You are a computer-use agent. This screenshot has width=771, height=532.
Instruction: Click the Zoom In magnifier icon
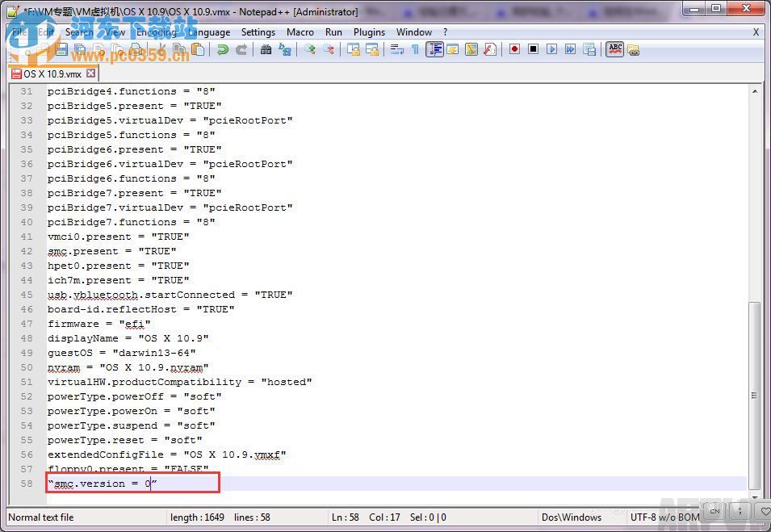[310, 49]
